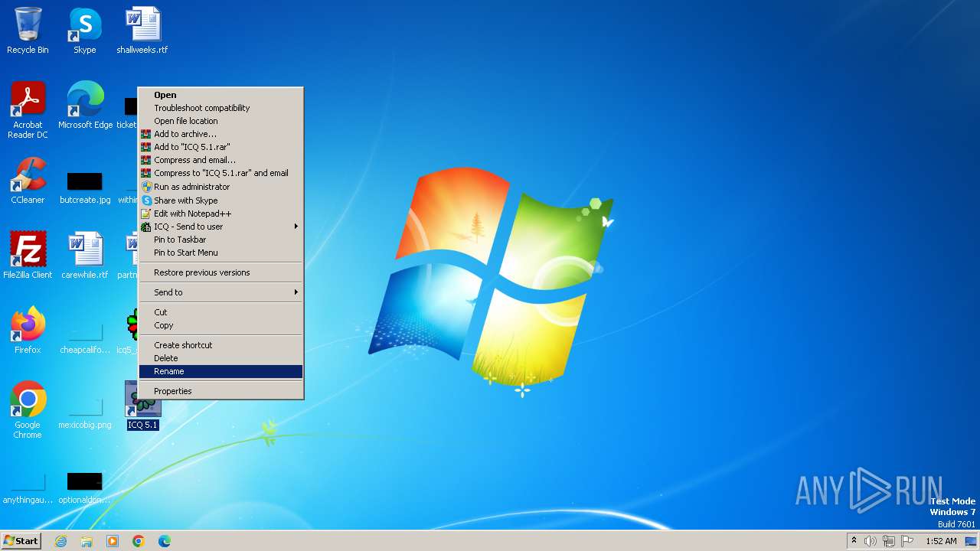Choose Delete in the context menu
The width and height of the screenshot is (980, 551).
[220, 358]
